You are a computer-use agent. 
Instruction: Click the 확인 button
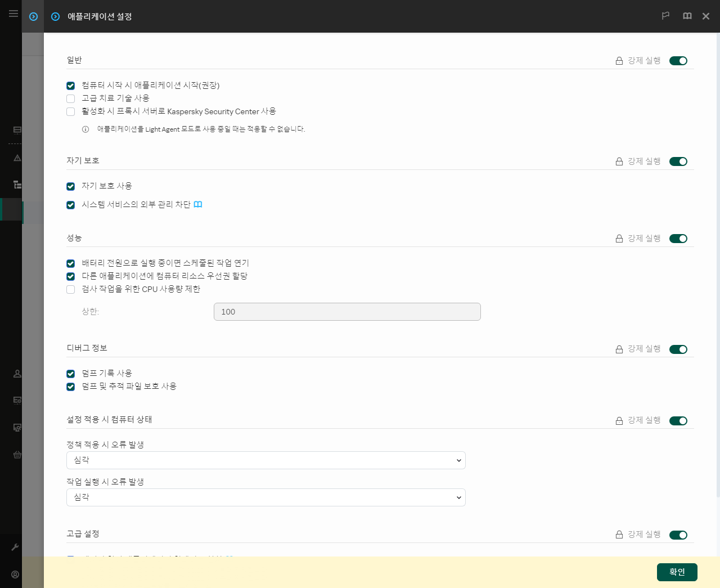point(677,572)
